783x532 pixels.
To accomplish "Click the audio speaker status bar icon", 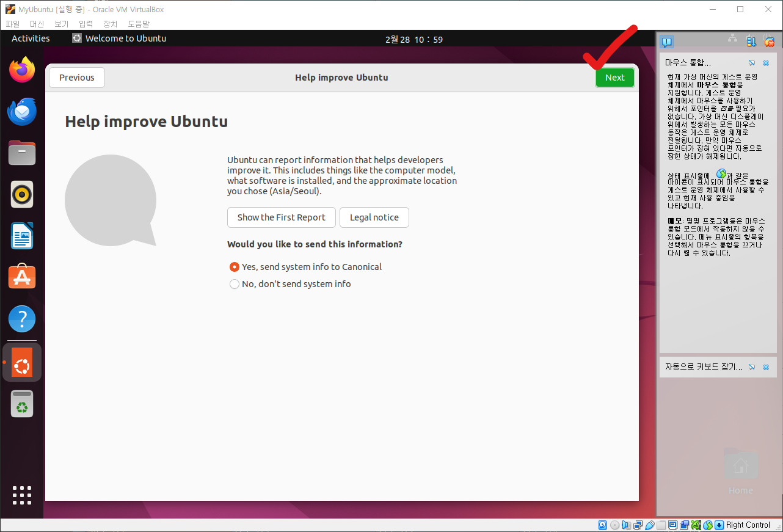I will coord(626,525).
